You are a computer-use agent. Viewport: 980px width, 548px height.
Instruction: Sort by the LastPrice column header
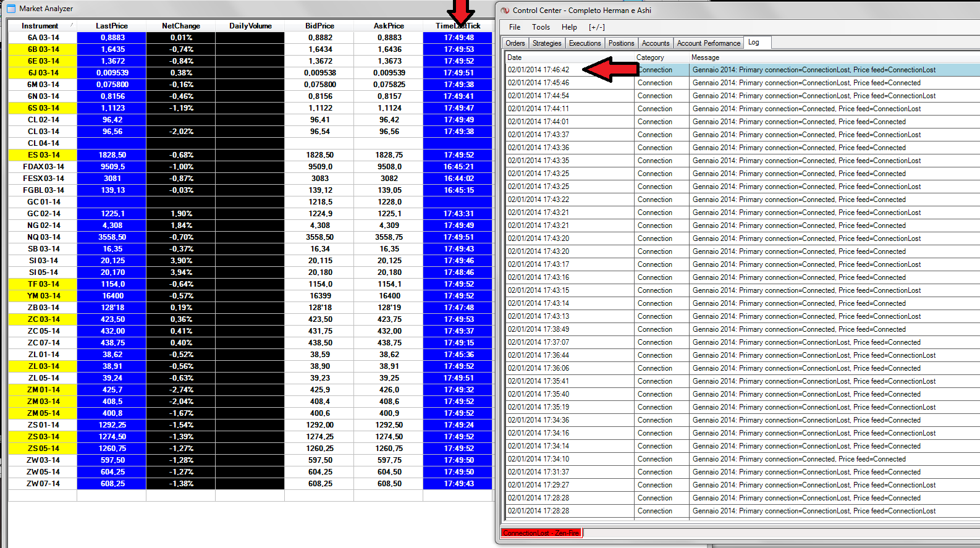(112, 26)
